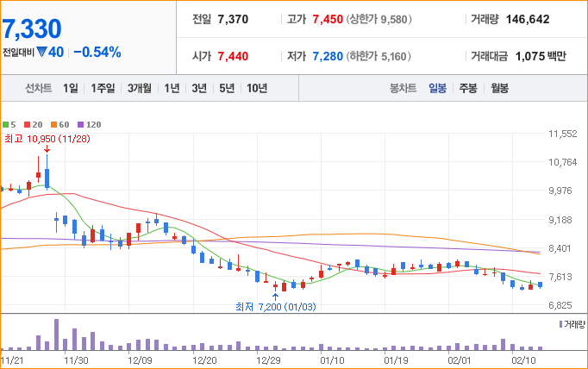Viewport: 588px width, 369px height.
Task: Click the last blue candlestick at chart right
Action: (x=540, y=285)
